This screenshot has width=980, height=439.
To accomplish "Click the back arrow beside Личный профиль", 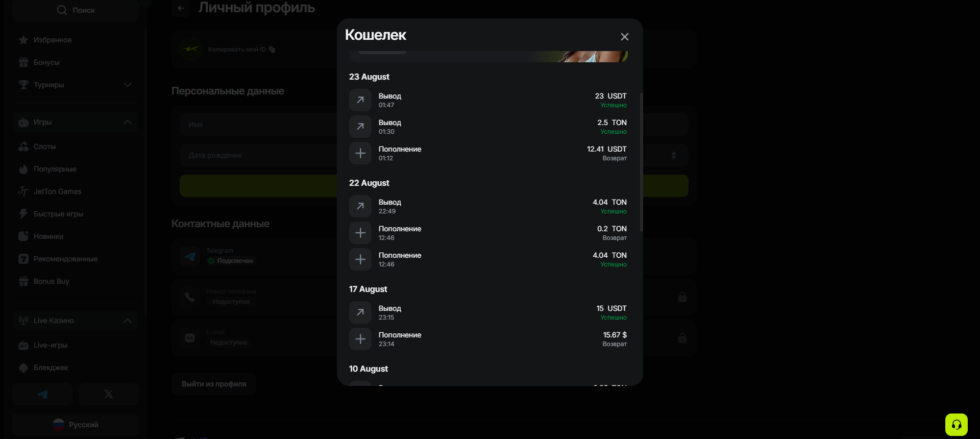I will coord(181,8).
